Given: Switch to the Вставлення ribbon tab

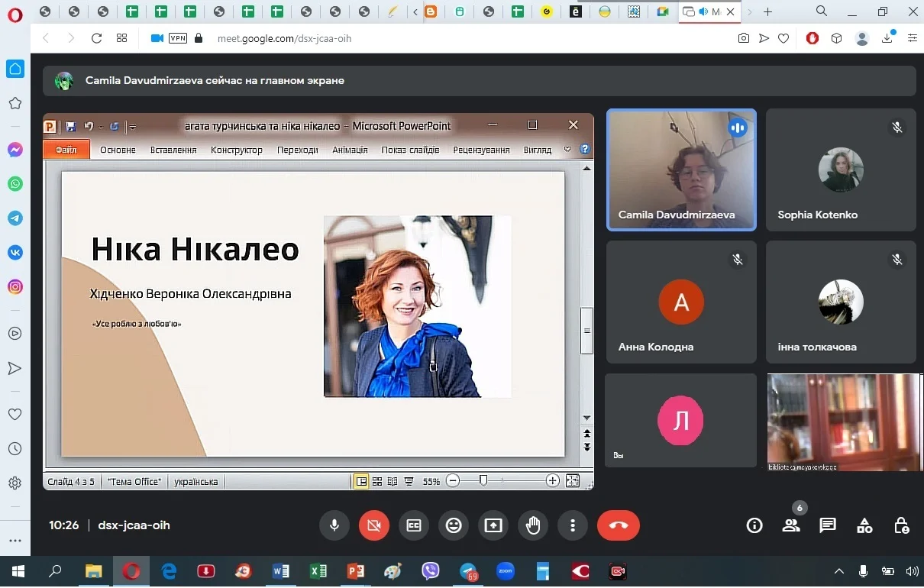Looking at the screenshot, I should point(173,150).
